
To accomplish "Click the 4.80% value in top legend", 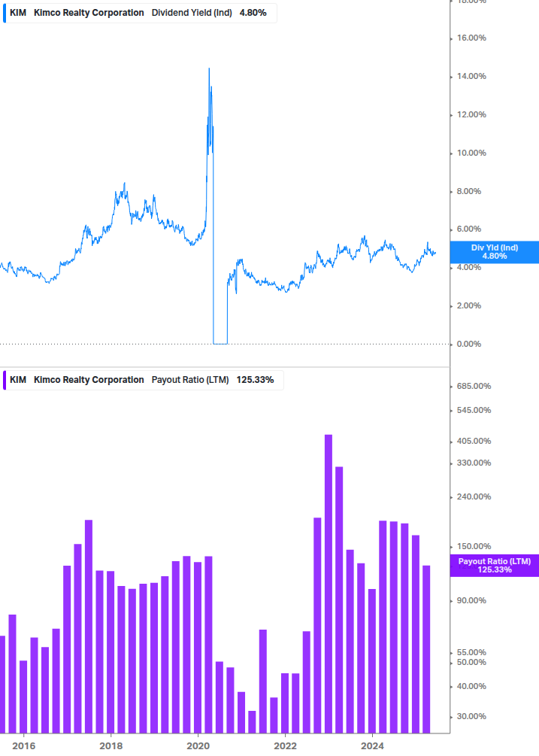I will point(253,13).
